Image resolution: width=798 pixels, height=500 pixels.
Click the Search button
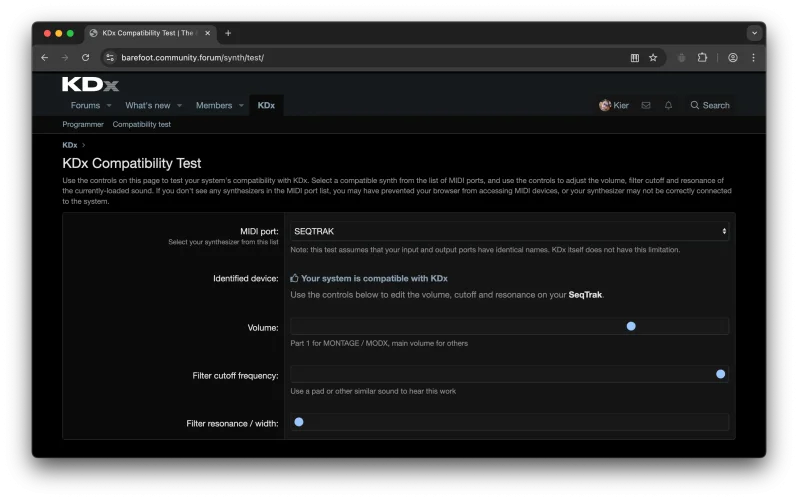710,105
